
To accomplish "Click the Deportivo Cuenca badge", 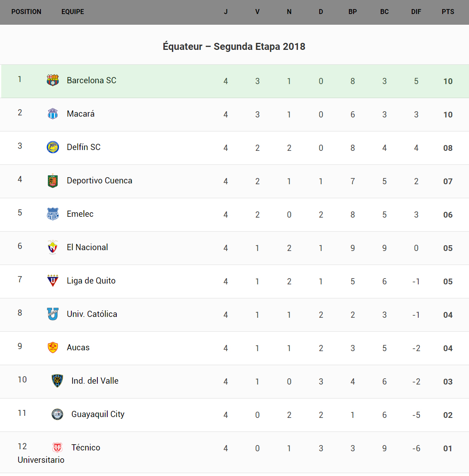I will pos(53,181).
